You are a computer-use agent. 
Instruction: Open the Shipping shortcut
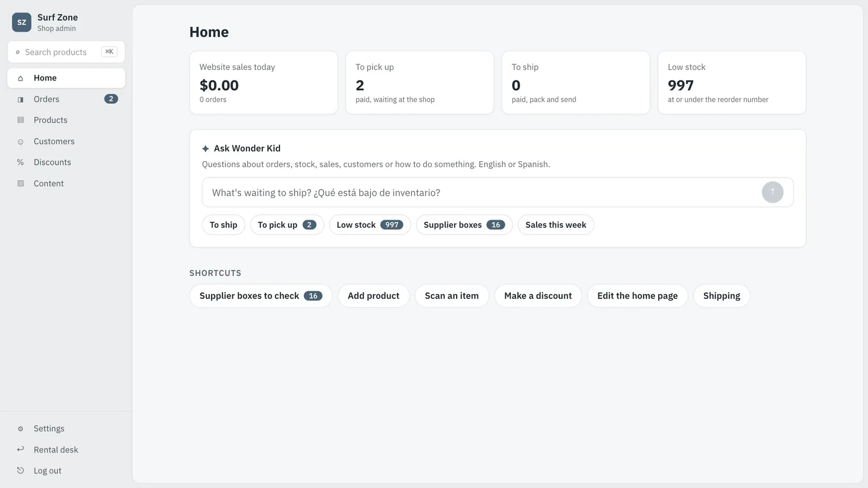pyautogui.click(x=722, y=296)
